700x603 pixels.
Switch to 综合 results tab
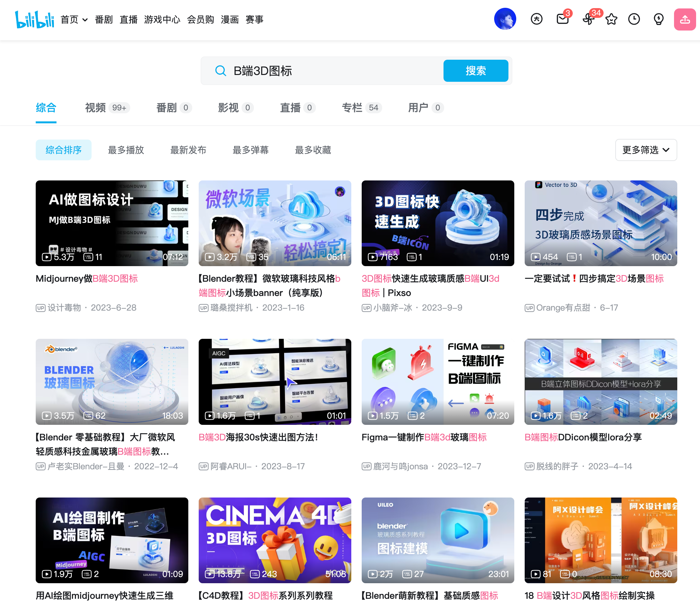pyautogui.click(x=46, y=108)
